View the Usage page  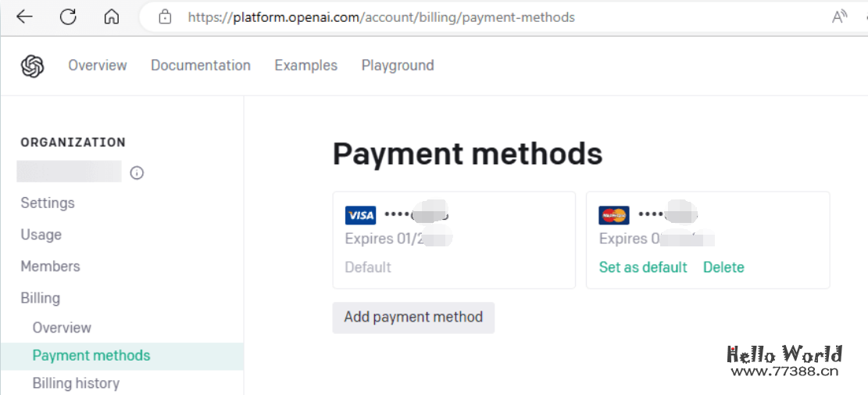41,235
